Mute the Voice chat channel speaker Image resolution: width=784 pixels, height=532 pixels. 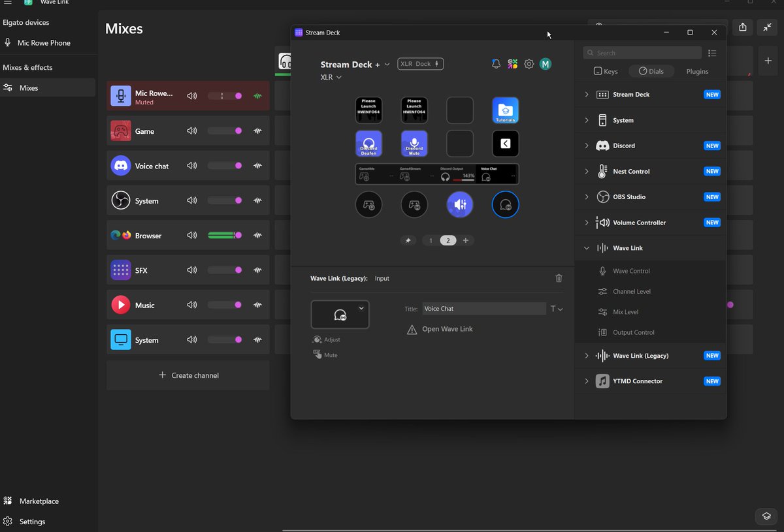pos(192,166)
